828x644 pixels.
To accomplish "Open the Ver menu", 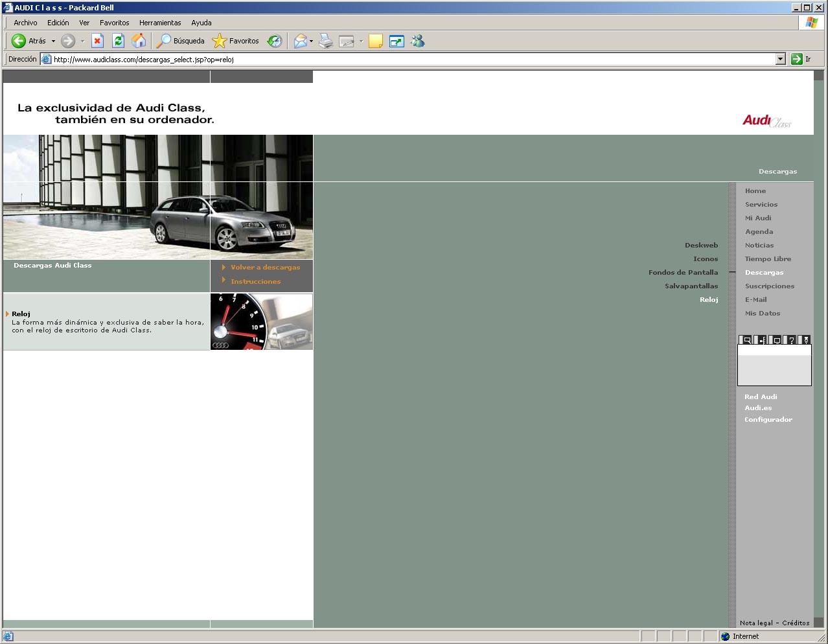I will tap(84, 23).
